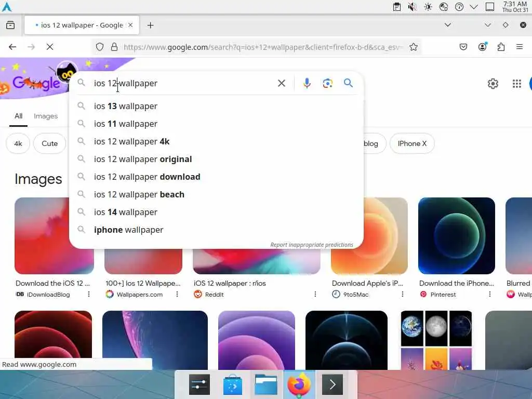Image resolution: width=532 pixels, height=399 pixels.
Task: Select suggestion ios 12 wallpaper original
Action: 216,159
